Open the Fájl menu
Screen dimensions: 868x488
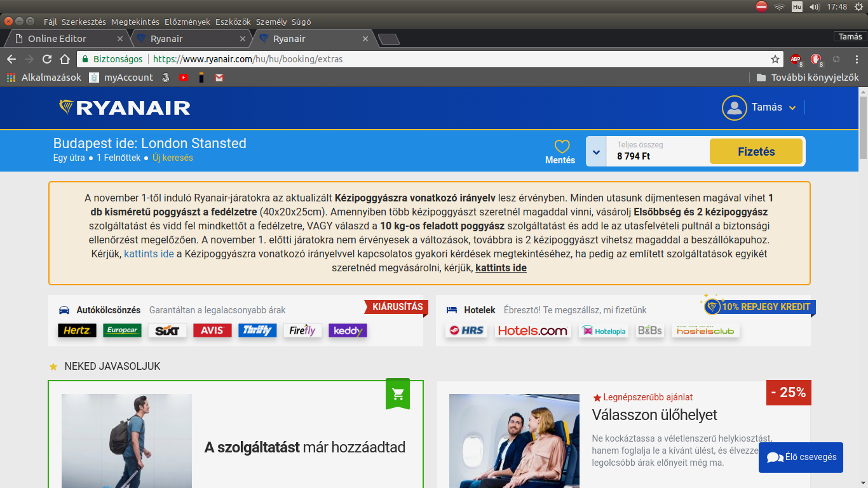[50, 22]
